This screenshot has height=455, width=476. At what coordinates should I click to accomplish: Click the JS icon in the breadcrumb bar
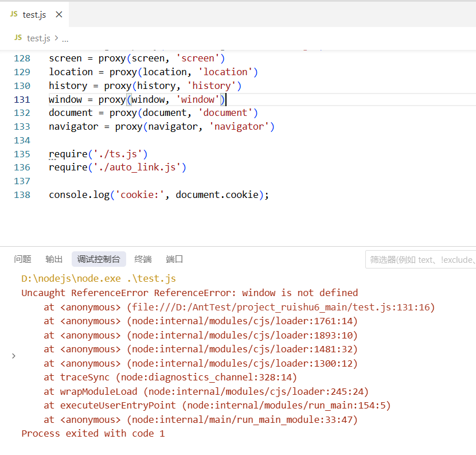pos(18,38)
